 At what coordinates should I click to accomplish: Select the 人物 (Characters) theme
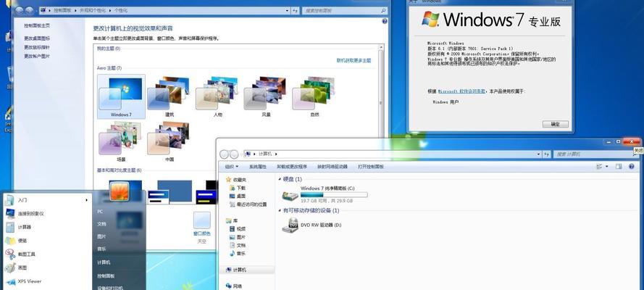(x=217, y=97)
